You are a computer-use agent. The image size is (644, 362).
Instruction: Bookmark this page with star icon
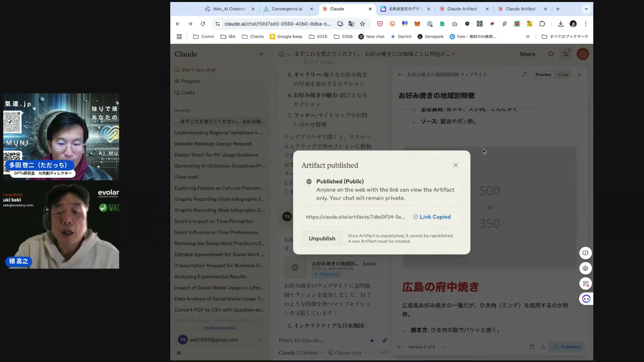point(362,24)
